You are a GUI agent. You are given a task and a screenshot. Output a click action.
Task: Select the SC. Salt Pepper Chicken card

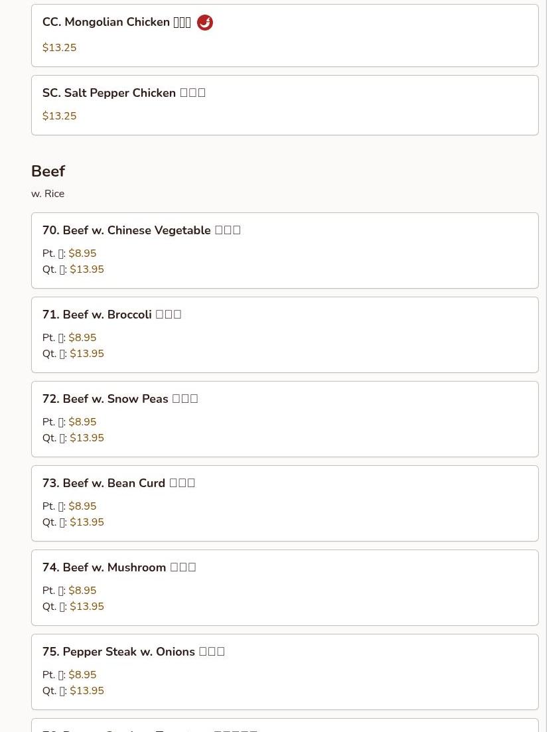[285, 105]
